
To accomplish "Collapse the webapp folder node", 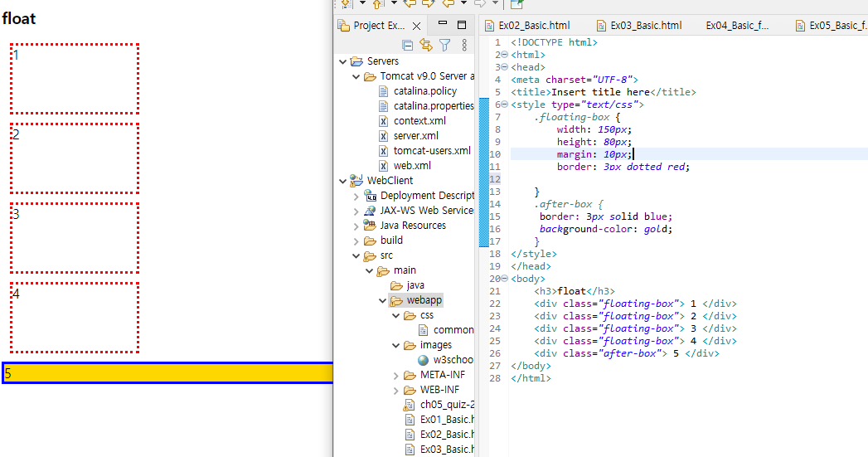I will [x=382, y=301].
